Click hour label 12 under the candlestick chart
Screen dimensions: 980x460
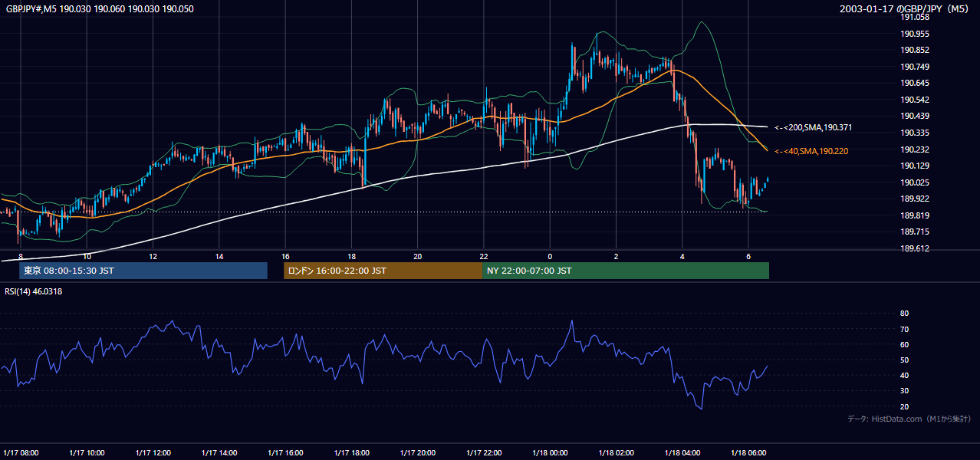coord(153,256)
